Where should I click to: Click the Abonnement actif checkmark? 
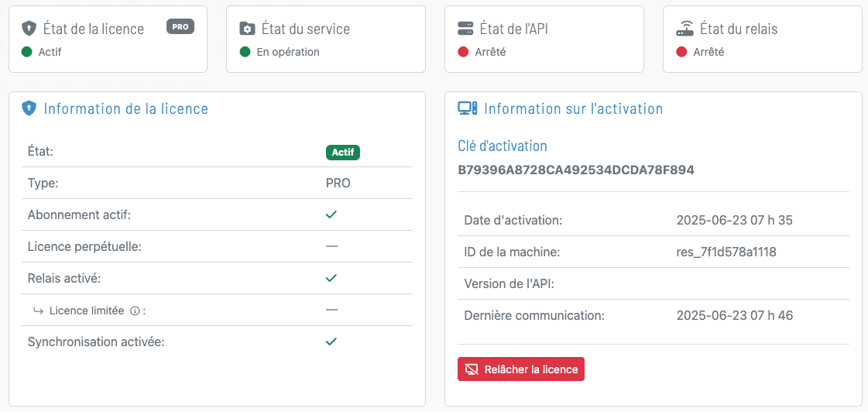[x=331, y=215]
